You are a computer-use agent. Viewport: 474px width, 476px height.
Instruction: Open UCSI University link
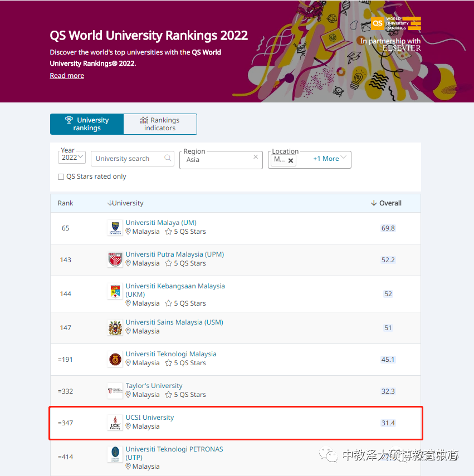click(x=150, y=418)
